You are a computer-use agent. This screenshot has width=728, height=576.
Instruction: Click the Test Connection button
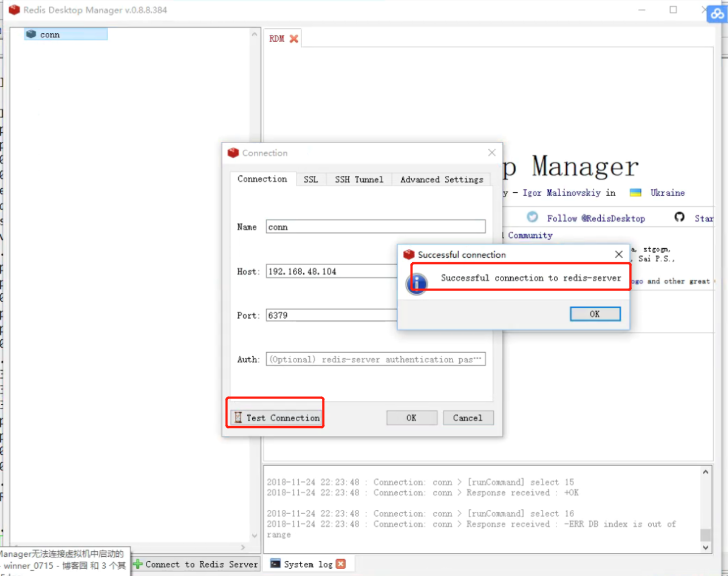[277, 418]
